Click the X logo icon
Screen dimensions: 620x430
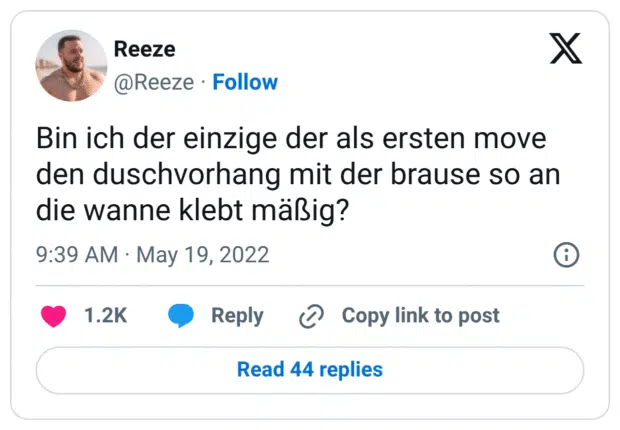pyautogui.click(x=566, y=48)
